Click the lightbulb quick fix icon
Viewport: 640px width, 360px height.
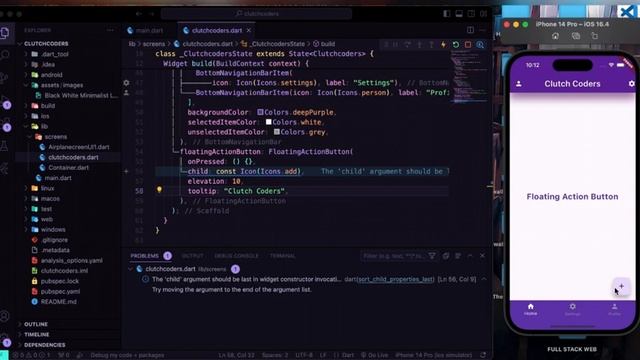pos(159,190)
